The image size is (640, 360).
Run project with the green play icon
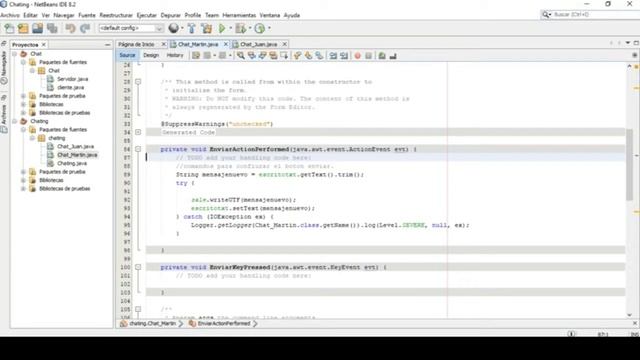[x=222, y=28]
